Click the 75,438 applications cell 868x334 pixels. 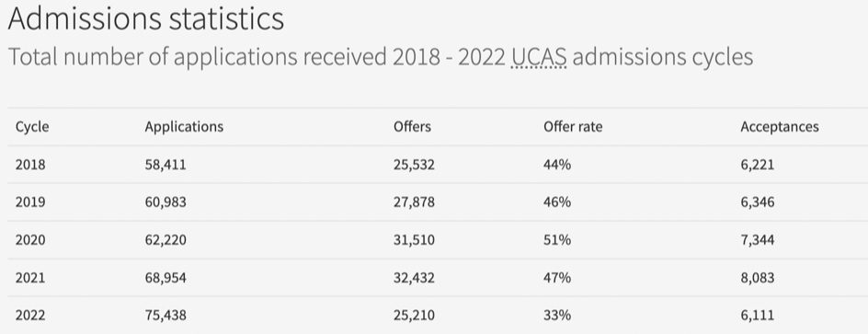(166, 316)
